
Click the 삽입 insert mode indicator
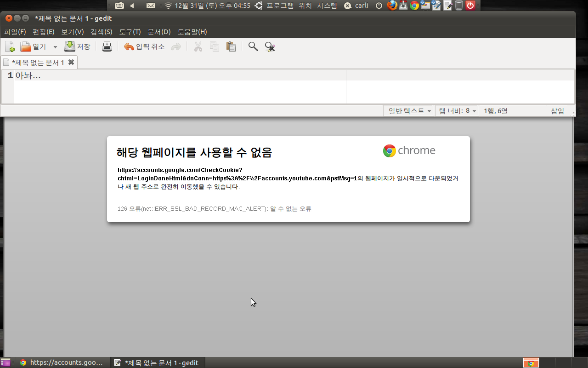click(557, 111)
